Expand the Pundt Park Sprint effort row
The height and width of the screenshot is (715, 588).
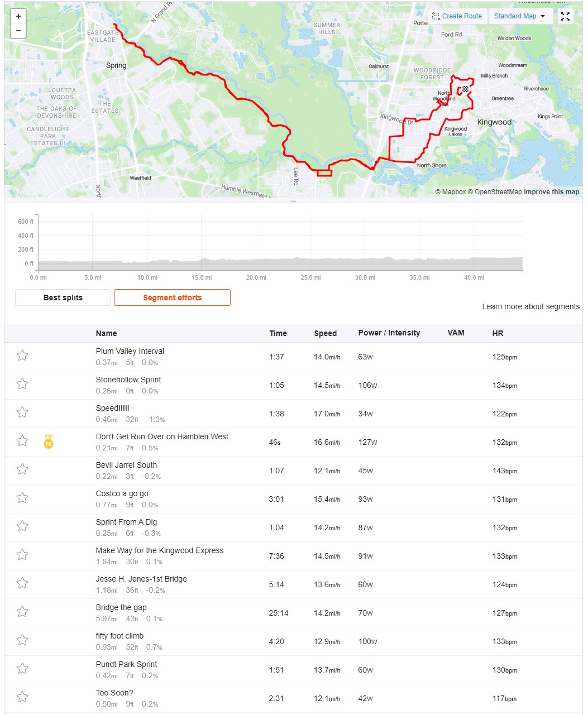point(293,669)
